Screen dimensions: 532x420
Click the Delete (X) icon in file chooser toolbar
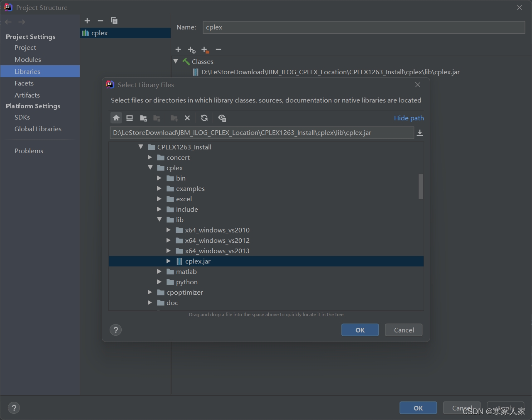[x=187, y=118]
